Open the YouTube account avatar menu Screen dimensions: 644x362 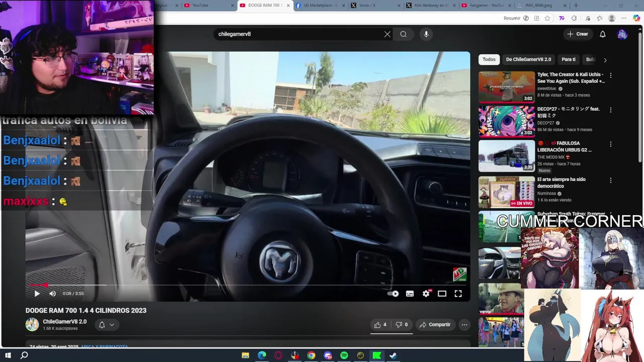point(622,34)
